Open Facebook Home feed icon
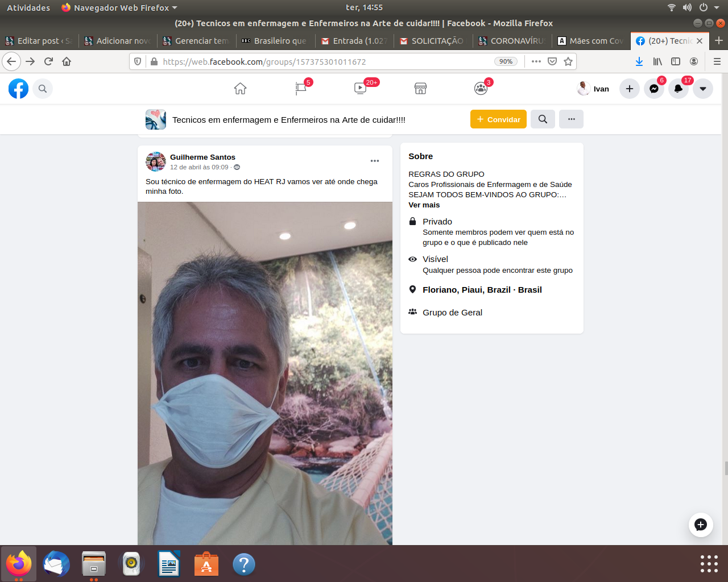Image resolution: width=728 pixels, height=582 pixels. coord(240,89)
